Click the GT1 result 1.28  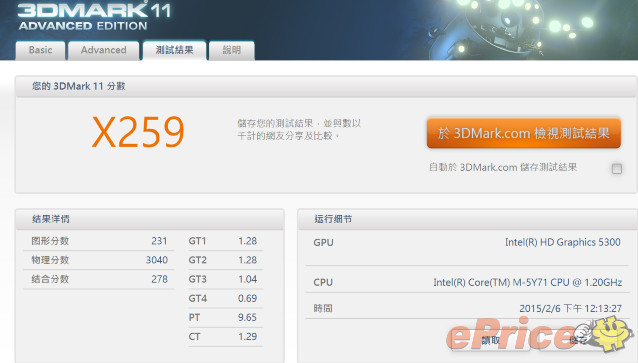(247, 241)
